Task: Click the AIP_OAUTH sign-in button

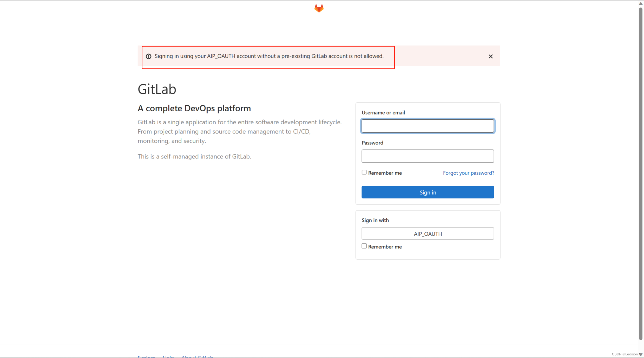Action: pyautogui.click(x=428, y=233)
